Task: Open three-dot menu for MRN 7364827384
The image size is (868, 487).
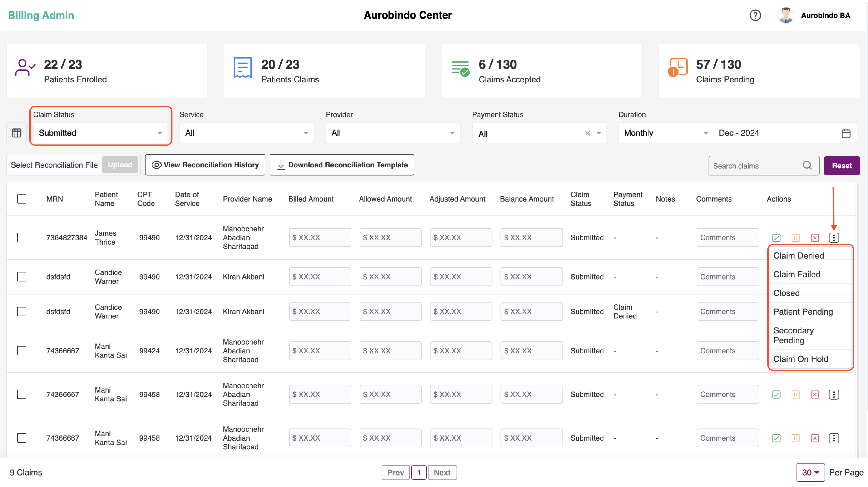Action: [834, 238]
